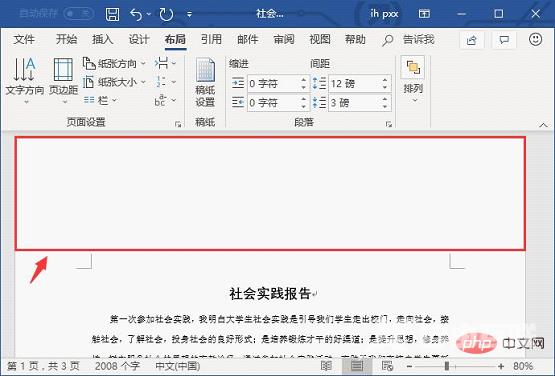The width and height of the screenshot is (555, 376).
Task: Click the 社会实践报告 document title
Action: tap(270, 294)
